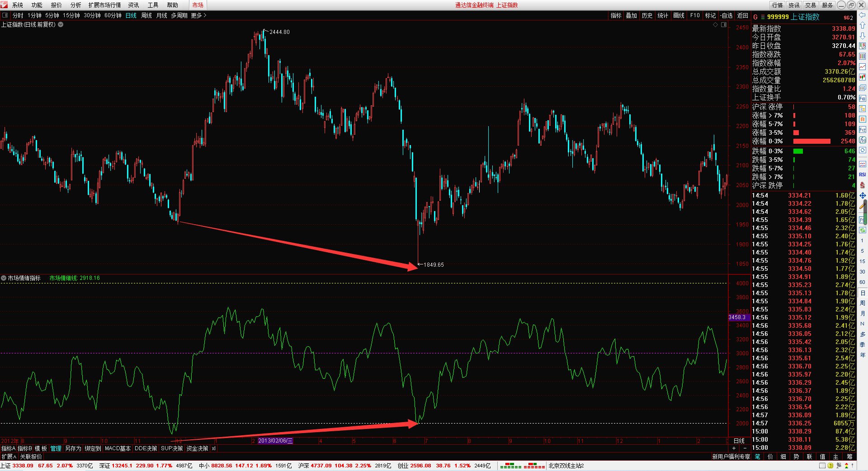The height and width of the screenshot is (471, 868).
Task: Click the 2013/02/06 date marker on timeline
Action: tap(275, 441)
